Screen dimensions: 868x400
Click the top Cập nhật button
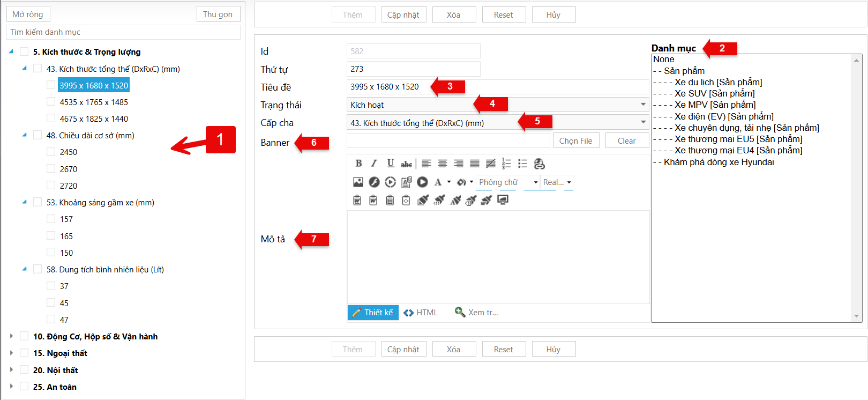point(403,15)
